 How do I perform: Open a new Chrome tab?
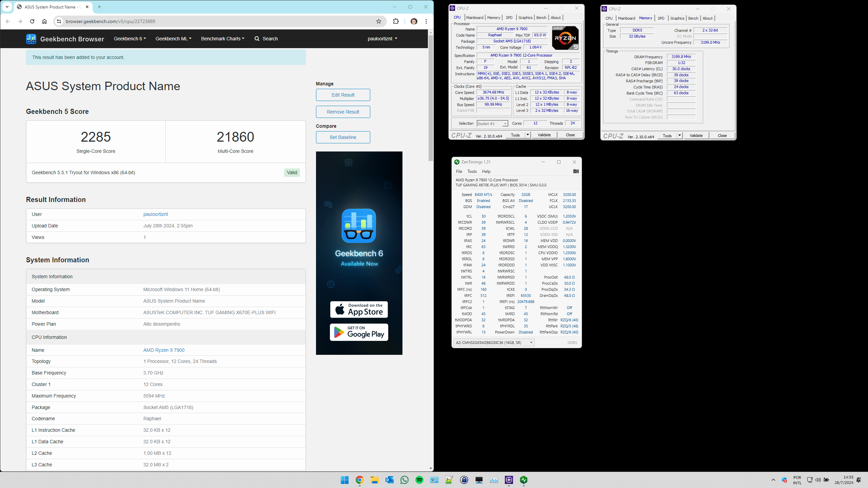[99, 7]
